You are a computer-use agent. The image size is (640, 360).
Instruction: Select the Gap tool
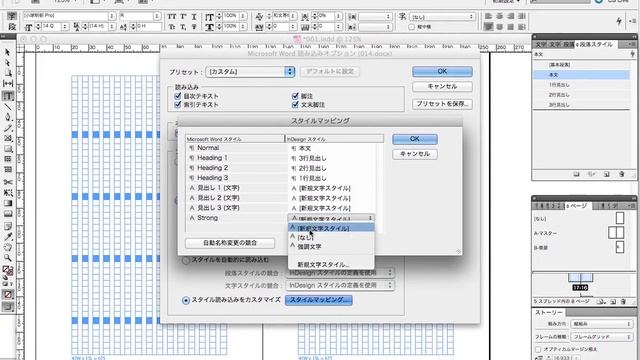[x=7, y=83]
